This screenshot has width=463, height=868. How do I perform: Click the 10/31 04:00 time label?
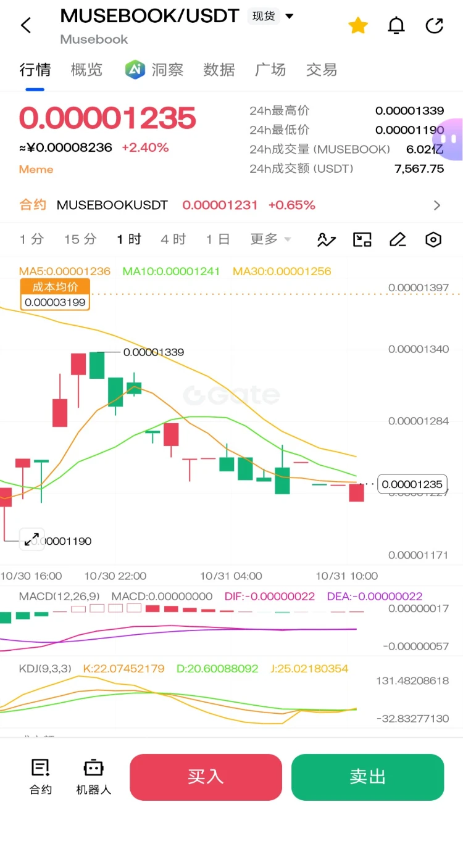point(231,576)
